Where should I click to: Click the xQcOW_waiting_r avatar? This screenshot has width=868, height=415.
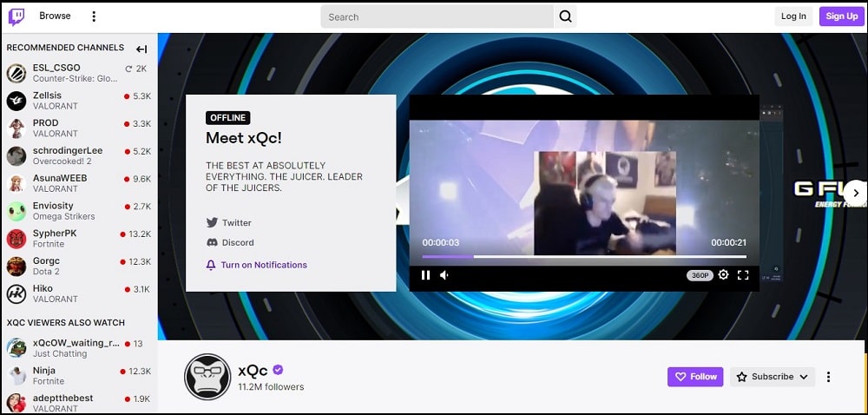(16, 348)
